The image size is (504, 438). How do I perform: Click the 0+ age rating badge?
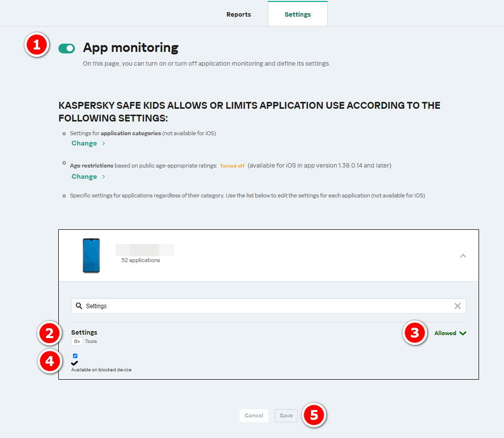coord(77,341)
